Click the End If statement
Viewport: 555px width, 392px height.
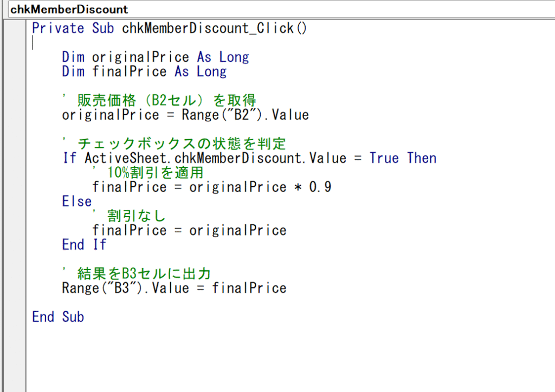(84, 245)
